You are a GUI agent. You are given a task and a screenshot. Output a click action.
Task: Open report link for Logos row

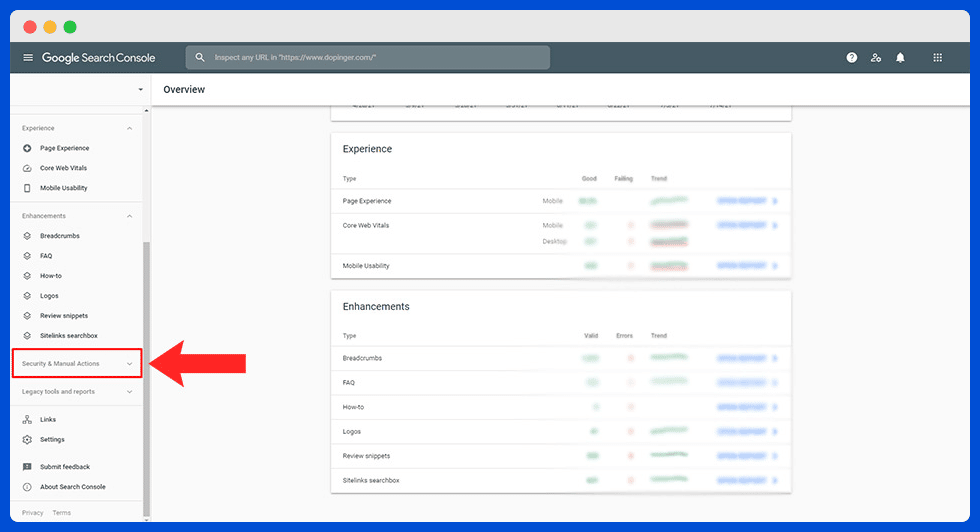(742, 431)
